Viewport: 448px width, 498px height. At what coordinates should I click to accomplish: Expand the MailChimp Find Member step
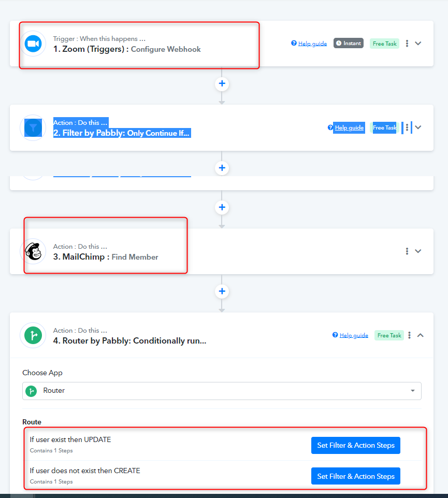(x=418, y=251)
